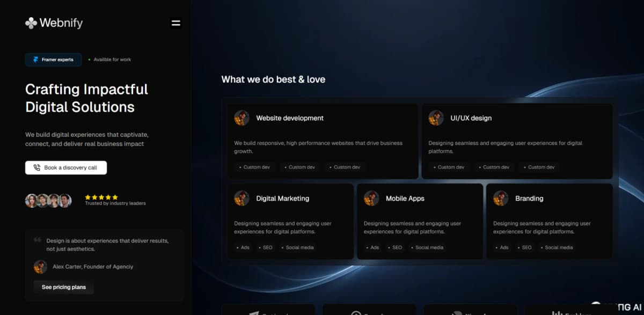Image resolution: width=644 pixels, height=315 pixels.
Task: Click 'Trusted by industry leaders' text
Action: (x=115, y=203)
